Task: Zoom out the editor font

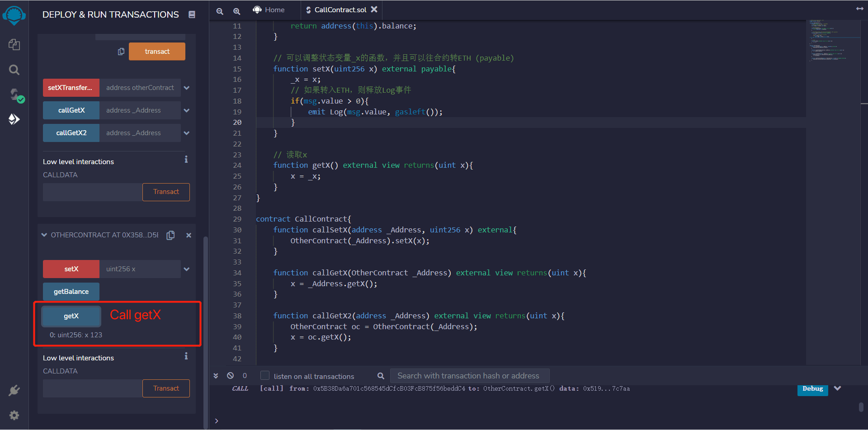Action: coord(220,11)
